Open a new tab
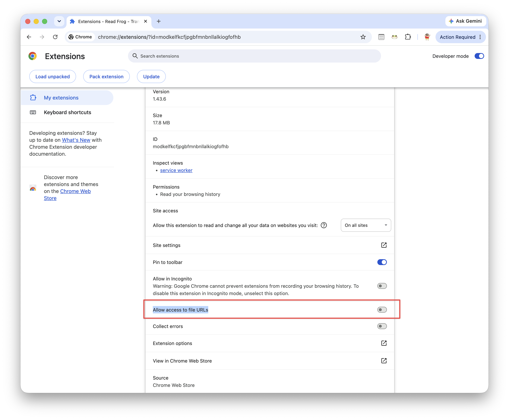Screen dimensions: 509x420 (x=159, y=21)
